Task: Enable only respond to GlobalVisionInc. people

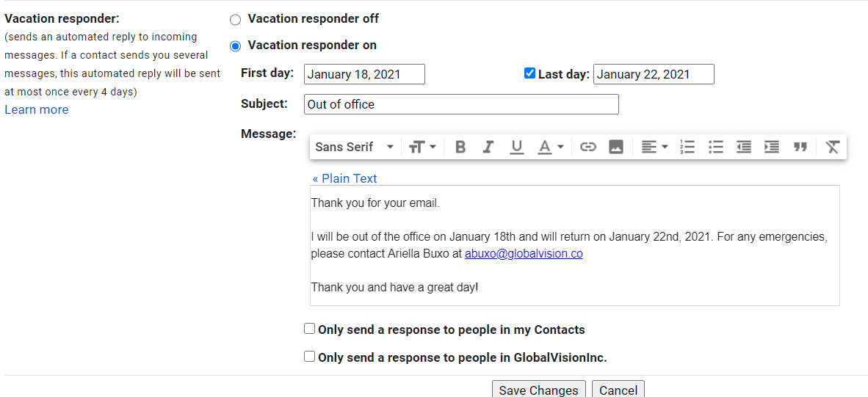Action: (x=310, y=357)
